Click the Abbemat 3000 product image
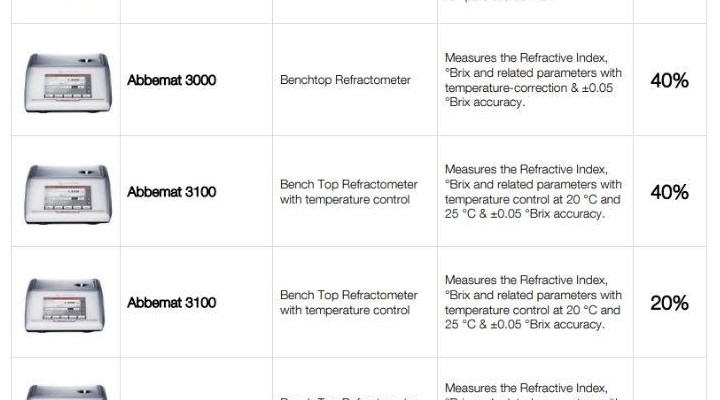Image resolution: width=720 pixels, height=400 pixels. pyautogui.click(x=67, y=80)
